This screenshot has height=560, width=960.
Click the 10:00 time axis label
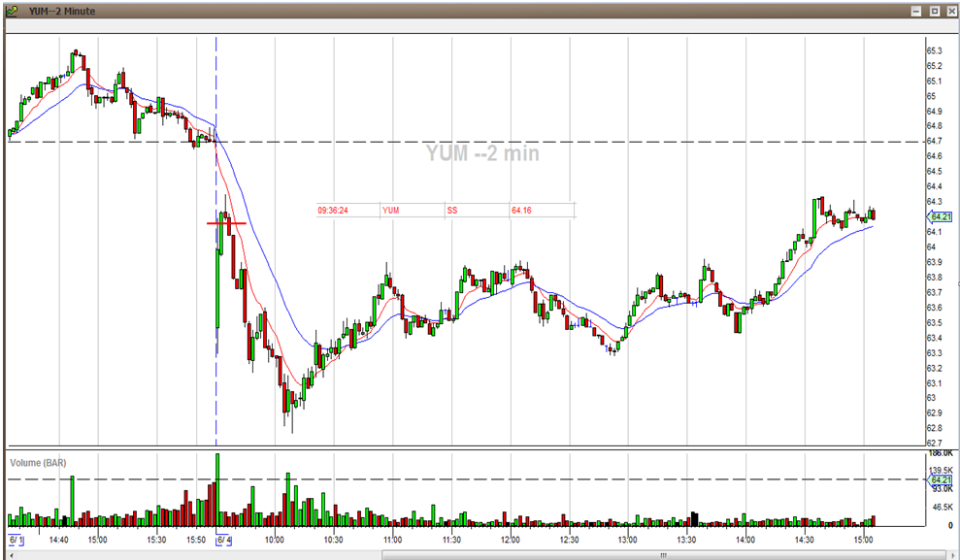point(275,540)
